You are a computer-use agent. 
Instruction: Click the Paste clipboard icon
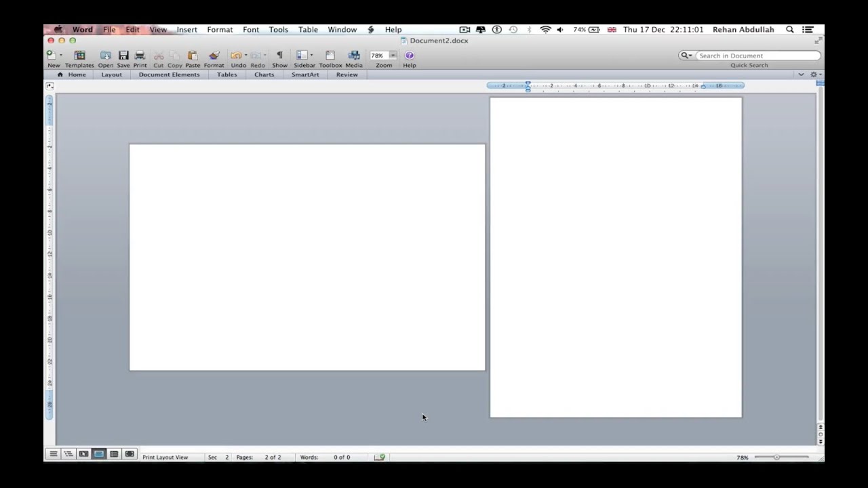193,55
